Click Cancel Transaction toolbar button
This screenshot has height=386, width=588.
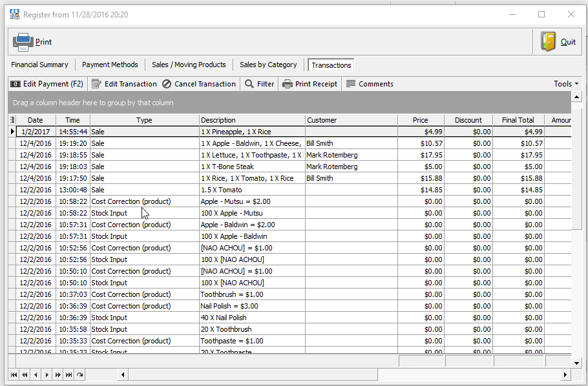click(x=199, y=84)
